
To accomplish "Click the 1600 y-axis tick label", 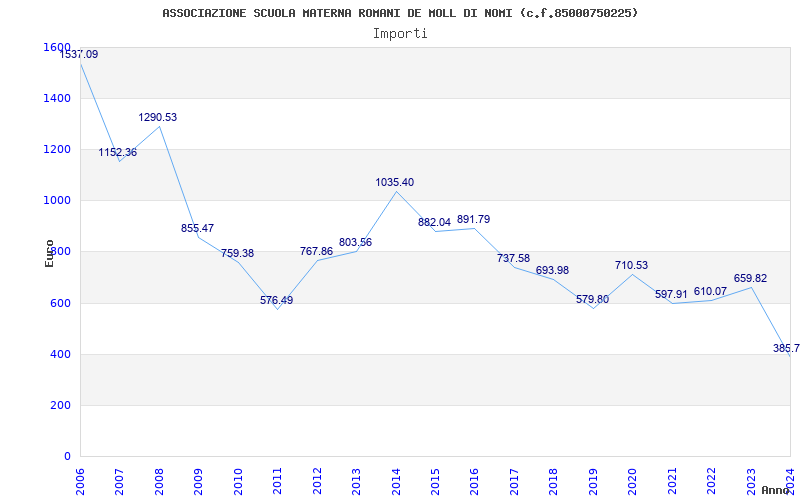I will (x=57, y=47).
